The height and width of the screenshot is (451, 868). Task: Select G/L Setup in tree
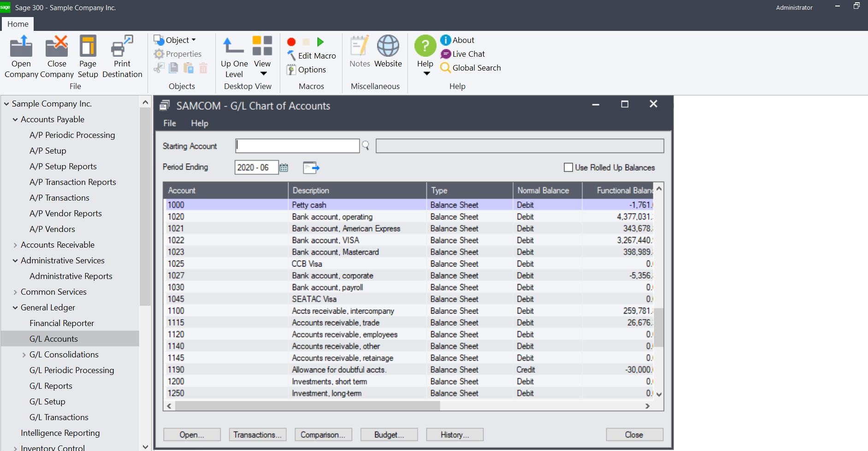pos(47,402)
